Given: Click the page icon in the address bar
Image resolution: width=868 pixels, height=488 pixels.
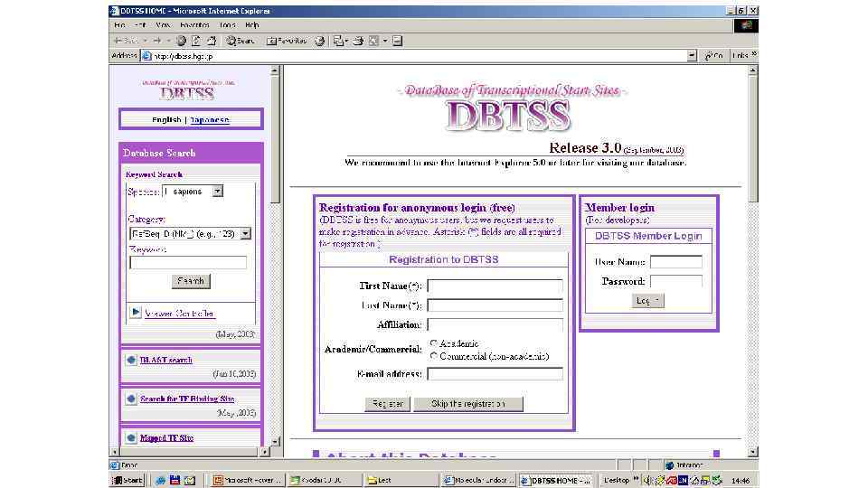Looking at the screenshot, I should 146,56.
